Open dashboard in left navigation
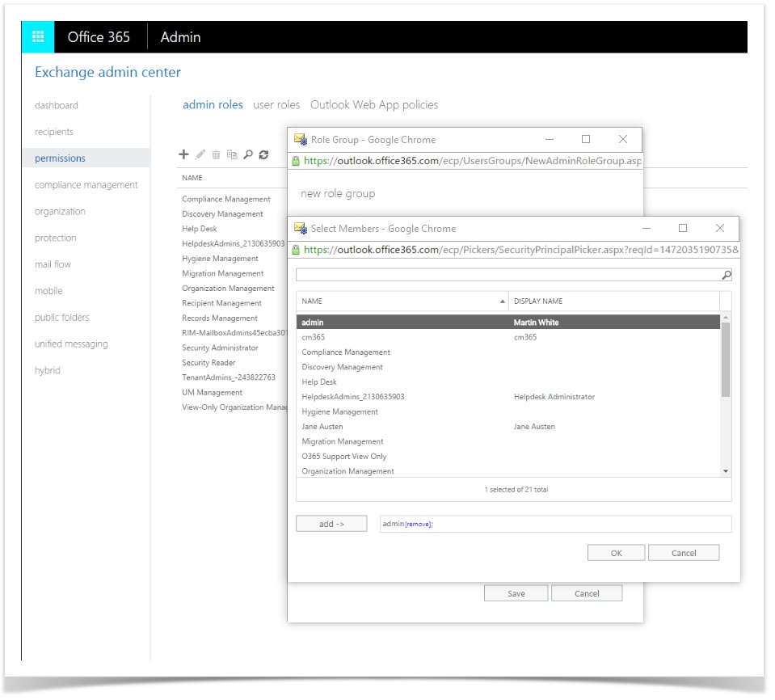The height and width of the screenshot is (700, 775). click(x=57, y=105)
